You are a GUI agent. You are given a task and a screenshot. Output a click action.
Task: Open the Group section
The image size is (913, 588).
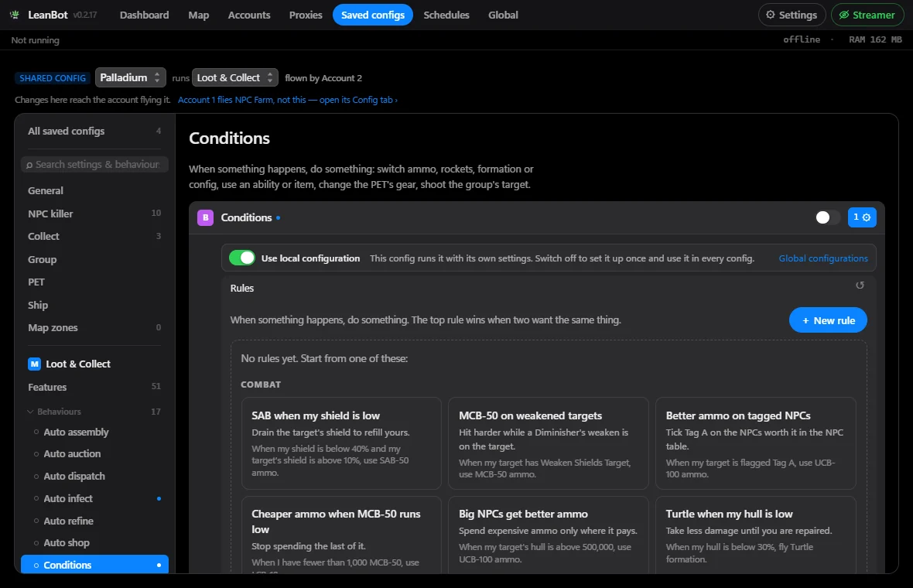click(94, 259)
